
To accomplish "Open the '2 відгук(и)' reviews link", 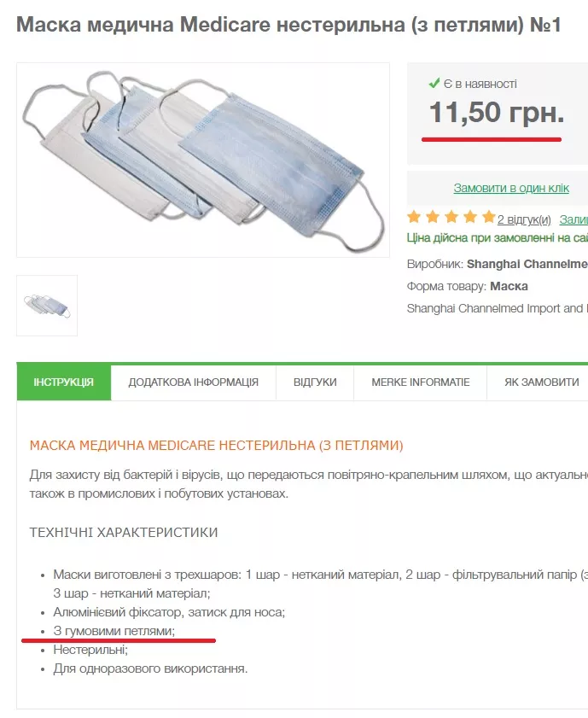I will tap(524, 219).
